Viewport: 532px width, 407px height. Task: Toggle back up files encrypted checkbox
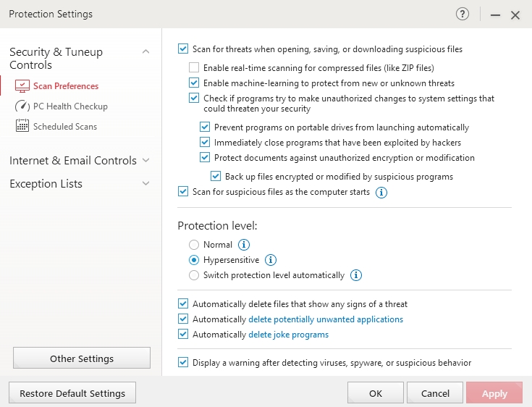point(216,176)
